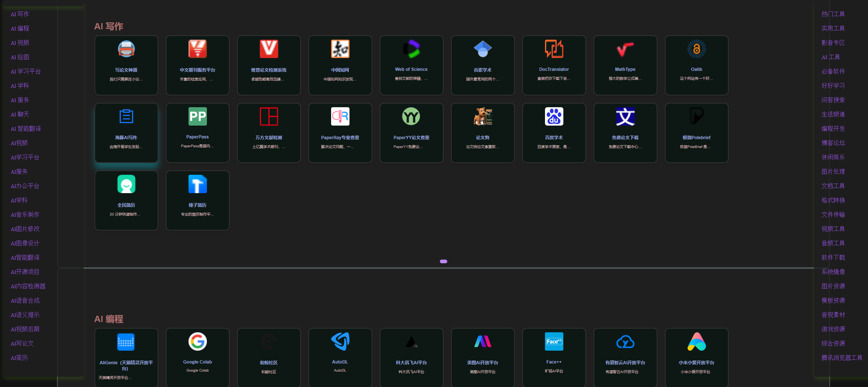Click the MathType red radical icon

[625, 49]
